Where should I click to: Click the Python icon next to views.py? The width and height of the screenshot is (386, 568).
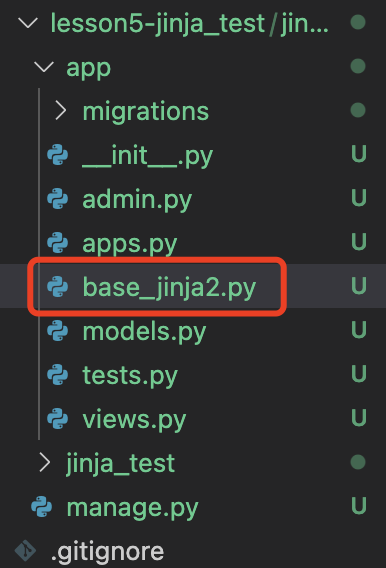pyautogui.click(x=58, y=418)
